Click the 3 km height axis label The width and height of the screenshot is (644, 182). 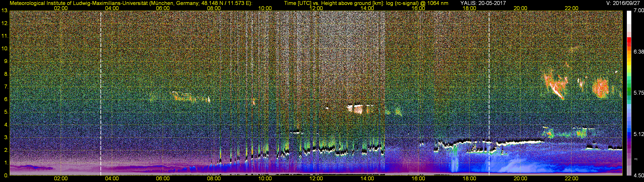(6, 137)
